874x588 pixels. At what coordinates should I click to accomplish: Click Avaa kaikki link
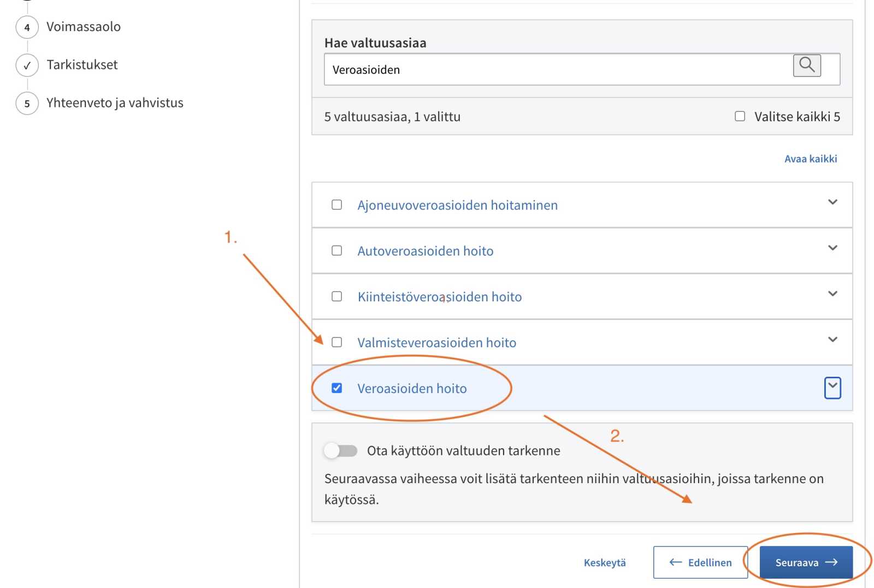pos(811,159)
